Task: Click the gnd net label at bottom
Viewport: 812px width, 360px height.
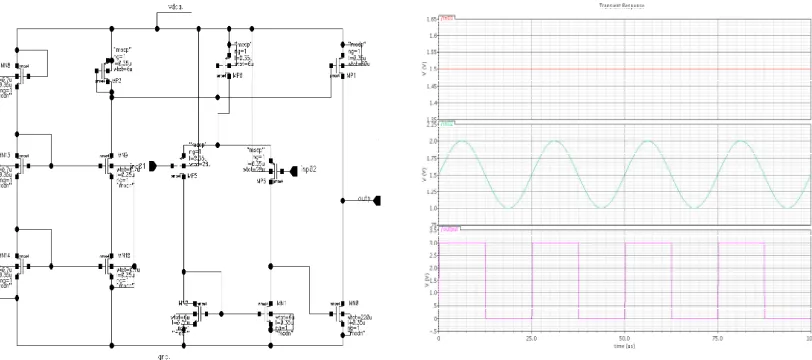Action: [x=164, y=356]
